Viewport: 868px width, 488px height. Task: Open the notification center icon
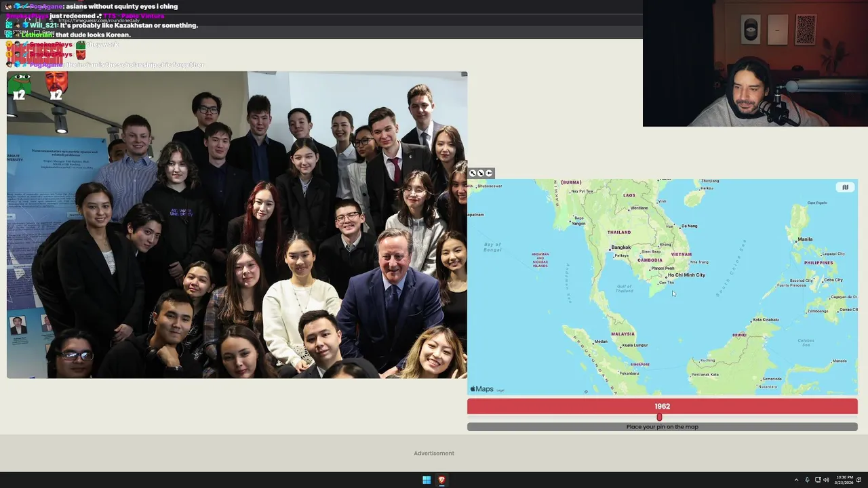click(859, 480)
